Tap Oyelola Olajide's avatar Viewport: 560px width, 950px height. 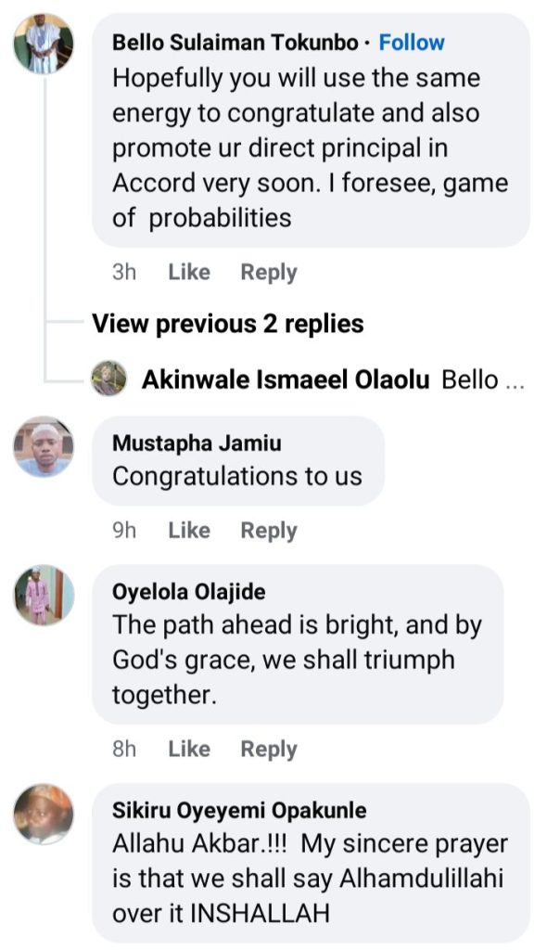click(44, 595)
